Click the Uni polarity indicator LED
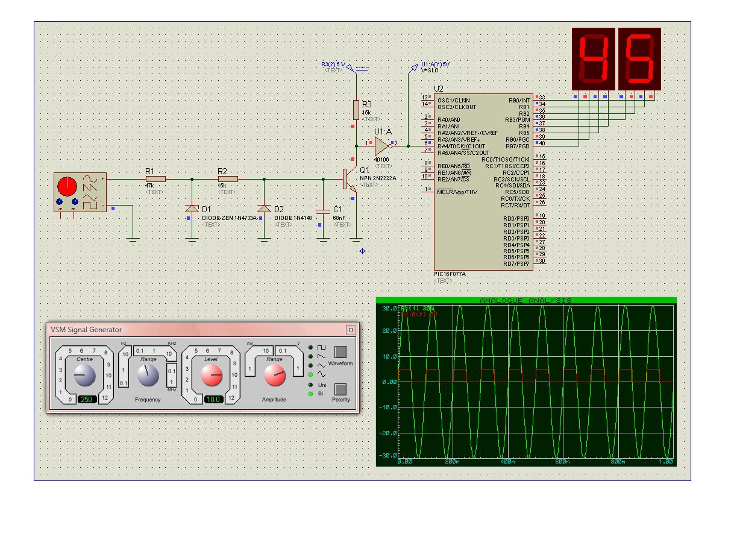The image size is (734, 560). (x=311, y=385)
